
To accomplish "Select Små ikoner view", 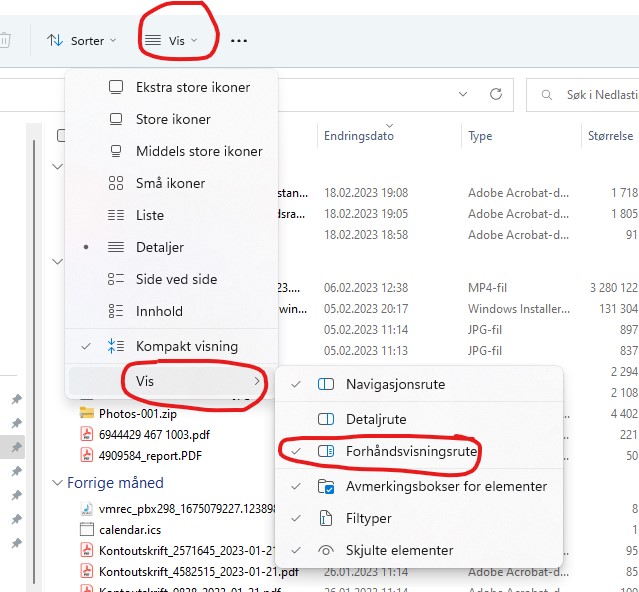I will pos(170,183).
